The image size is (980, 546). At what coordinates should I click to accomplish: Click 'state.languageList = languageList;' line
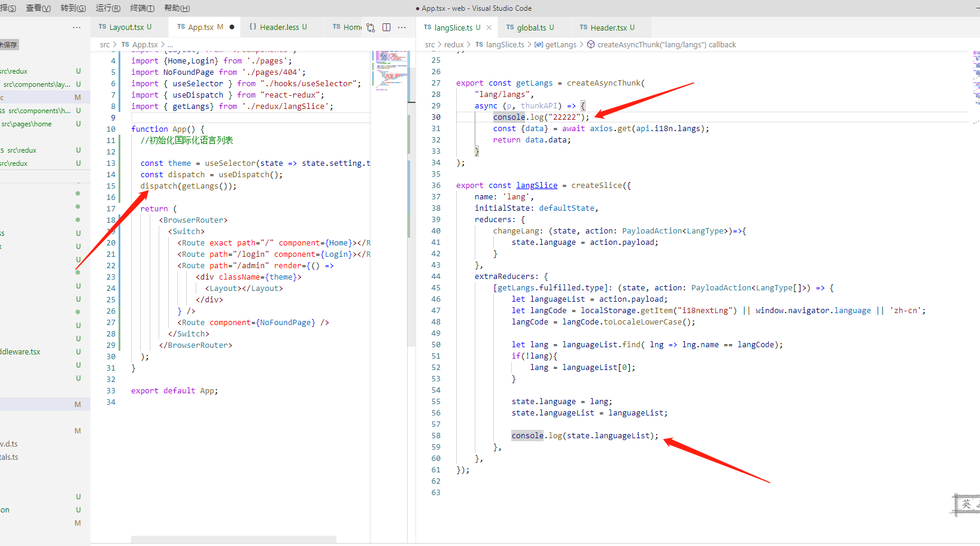590,413
